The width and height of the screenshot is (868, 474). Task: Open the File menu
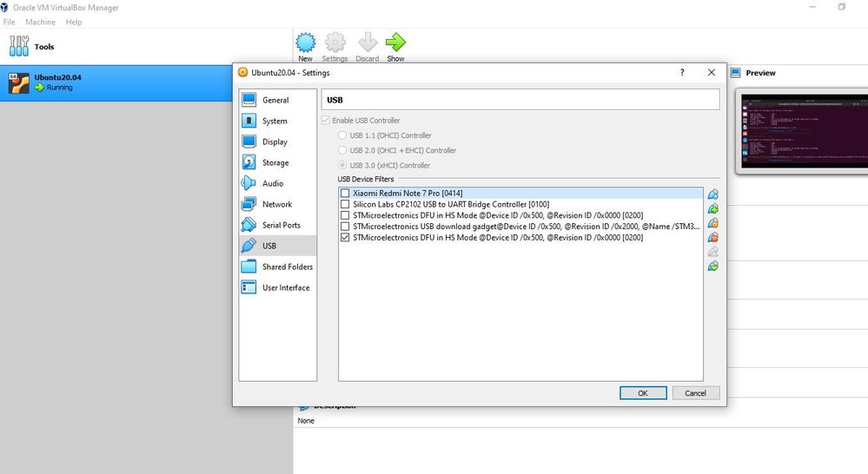point(10,22)
